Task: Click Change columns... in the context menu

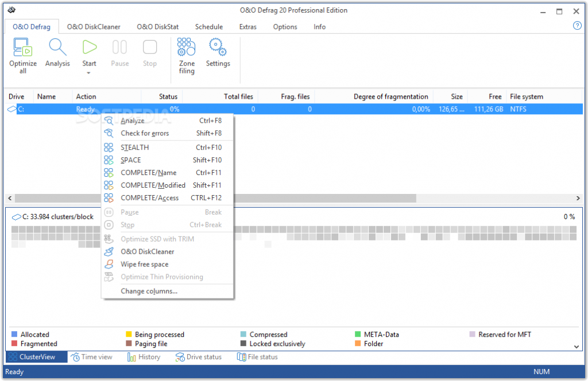Action: [x=149, y=291]
